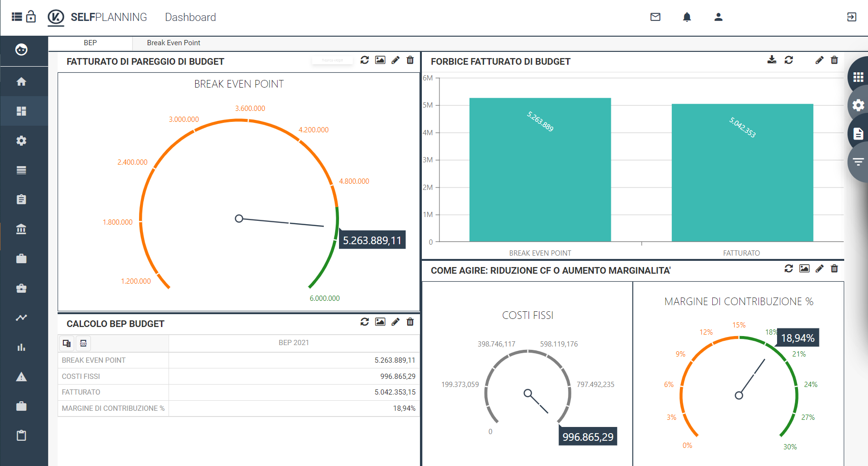The width and height of the screenshot is (868, 466).
Task: Select the BEP tab
Action: [x=90, y=43]
